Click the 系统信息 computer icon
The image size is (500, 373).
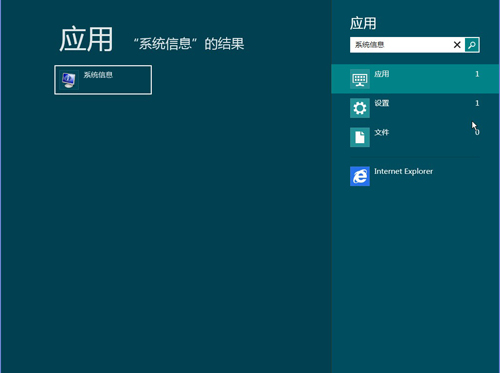(x=69, y=80)
